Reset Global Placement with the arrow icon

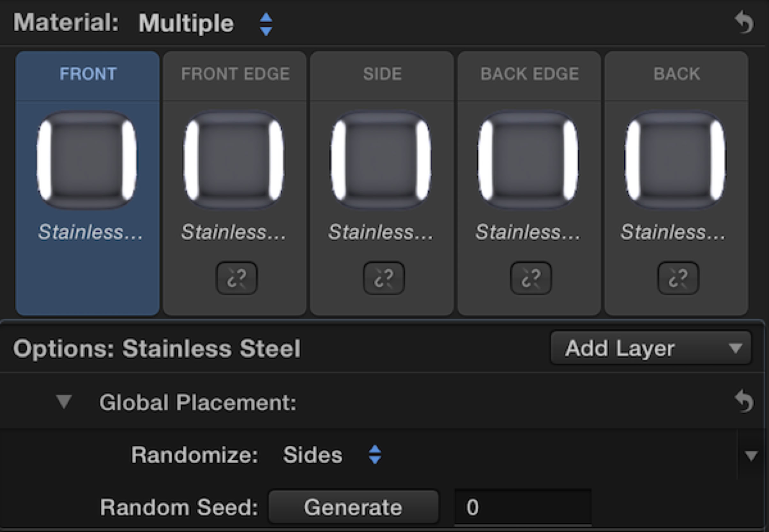(744, 402)
